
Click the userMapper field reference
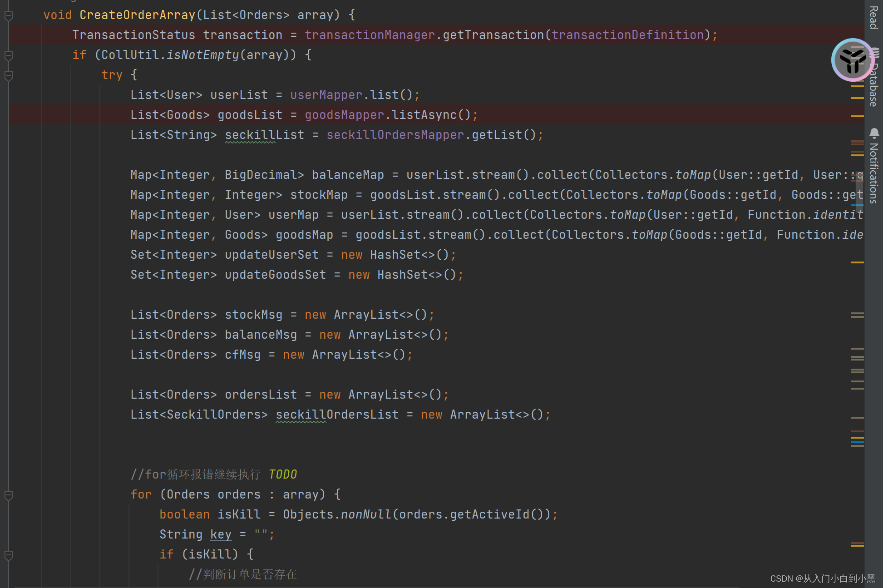(326, 95)
